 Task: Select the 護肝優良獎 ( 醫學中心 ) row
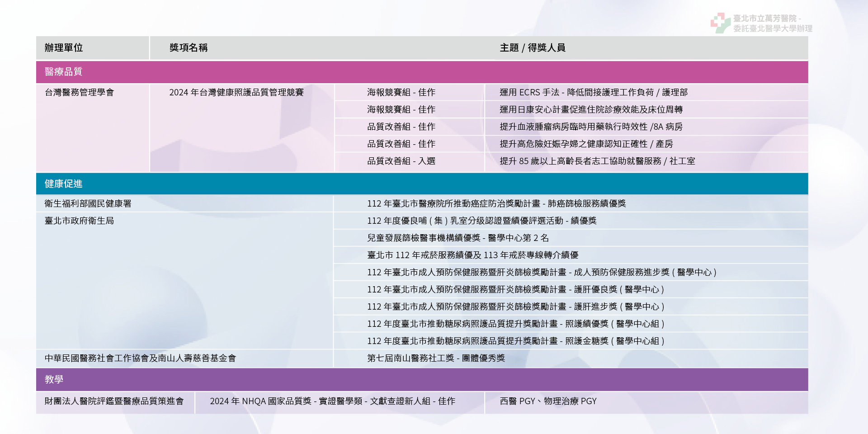coord(515,289)
